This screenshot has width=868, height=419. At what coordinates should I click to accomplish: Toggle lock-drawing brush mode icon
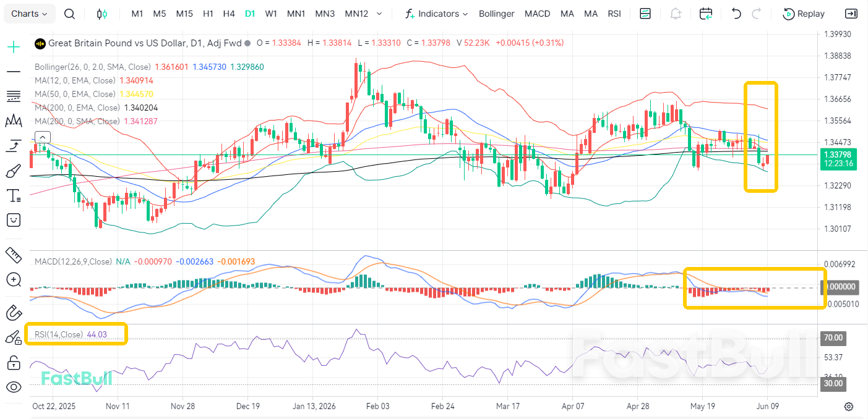coord(14,337)
